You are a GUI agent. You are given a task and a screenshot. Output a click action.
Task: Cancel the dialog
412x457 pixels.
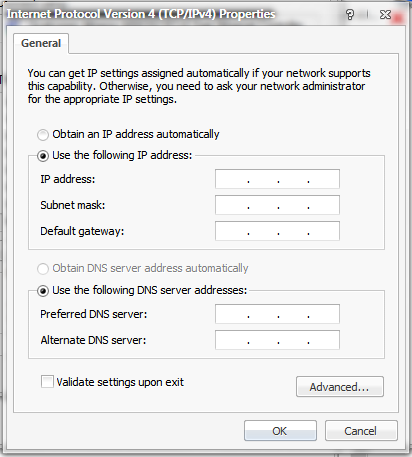361,431
